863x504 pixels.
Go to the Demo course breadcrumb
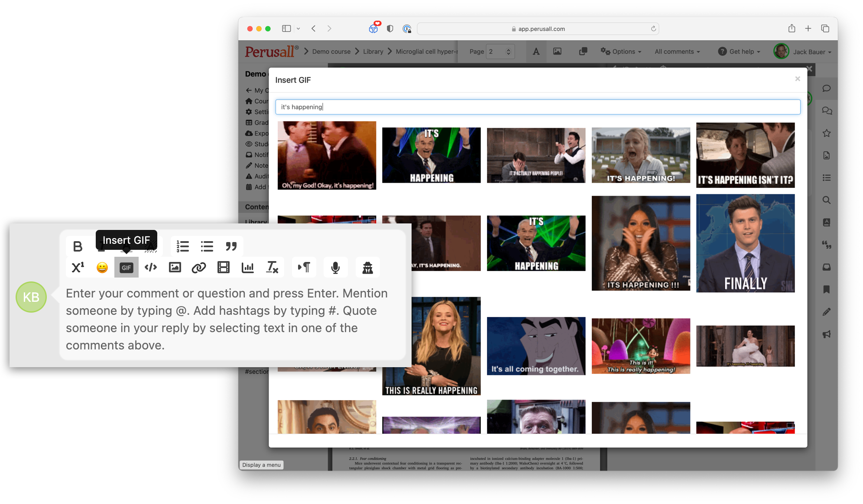pos(331,52)
